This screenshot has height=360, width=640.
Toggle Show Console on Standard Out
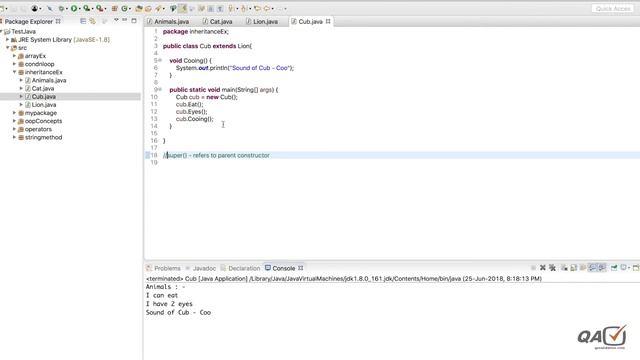coord(592,268)
